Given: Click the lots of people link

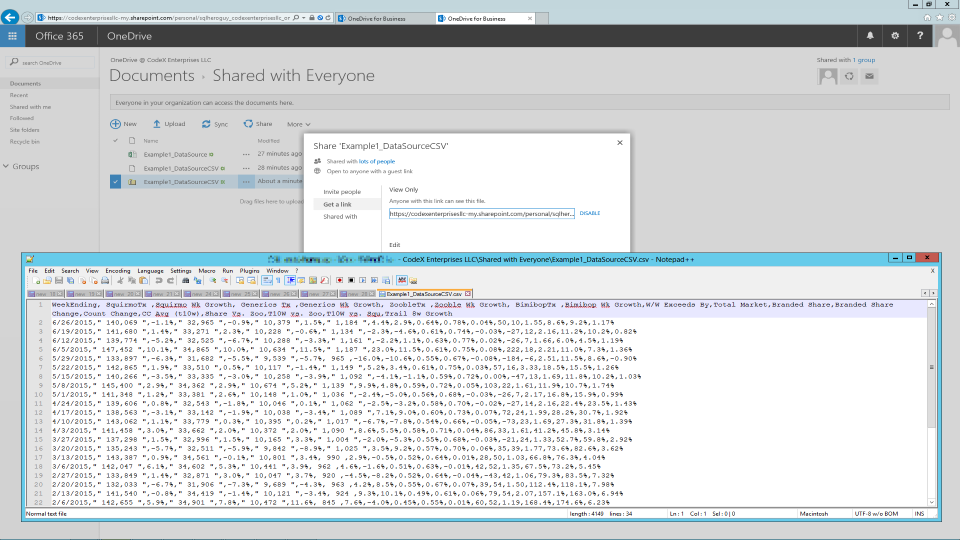Looking at the screenshot, I should point(377,162).
